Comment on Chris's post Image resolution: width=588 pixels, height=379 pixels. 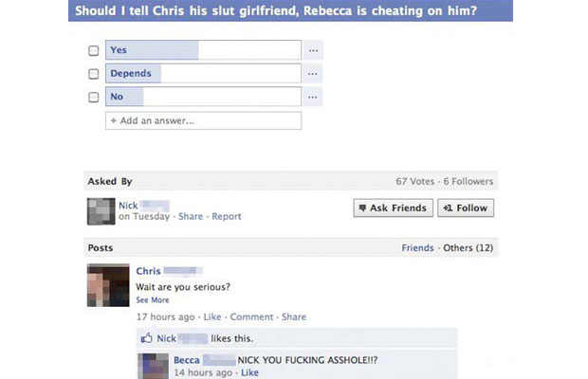click(x=251, y=316)
